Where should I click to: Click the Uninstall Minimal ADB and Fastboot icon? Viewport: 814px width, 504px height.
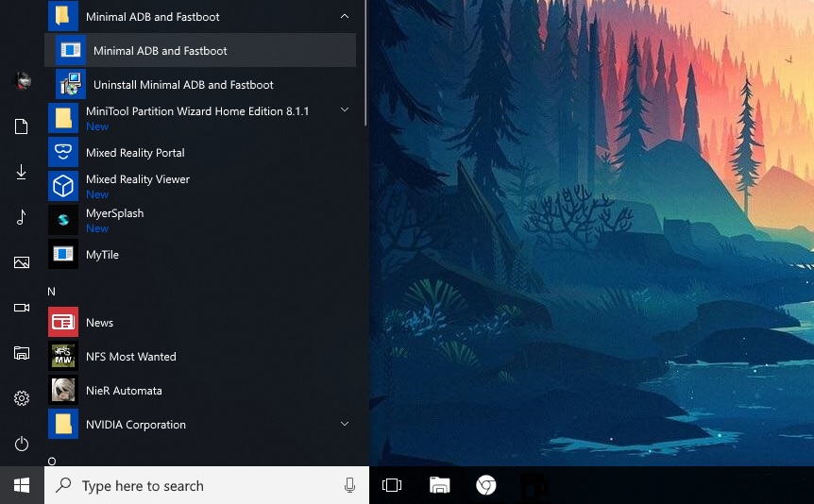(x=71, y=85)
